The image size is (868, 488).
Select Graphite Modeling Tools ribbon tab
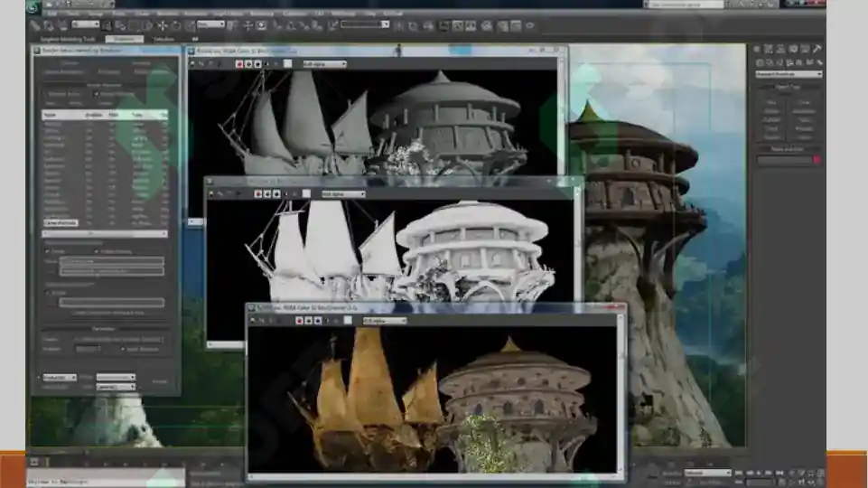click(x=68, y=40)
